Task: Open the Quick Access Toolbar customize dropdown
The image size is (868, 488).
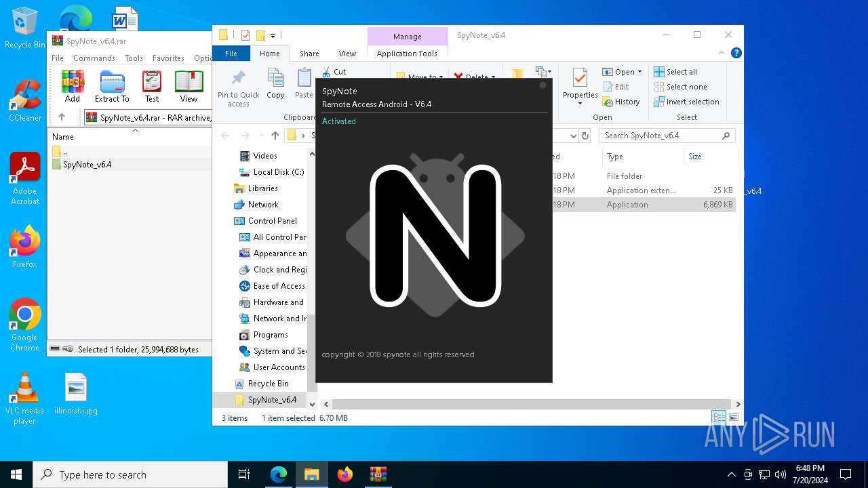Action: pos(273,35)
